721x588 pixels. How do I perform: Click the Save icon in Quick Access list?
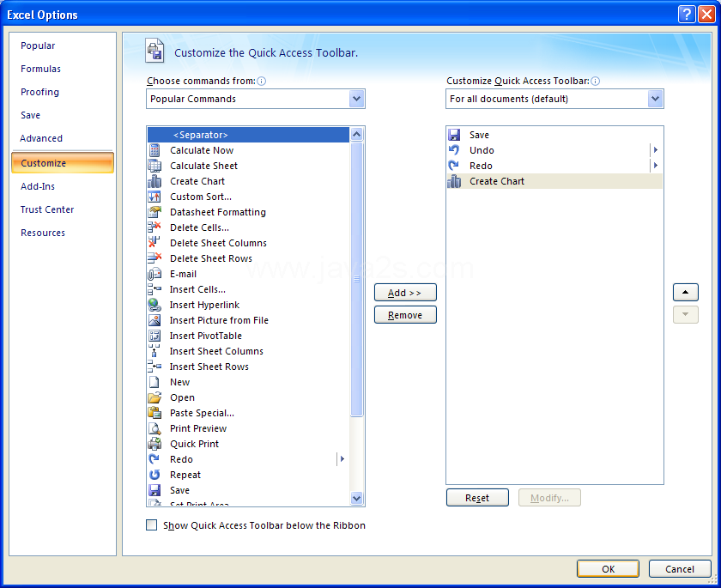(x=454, y=135)
